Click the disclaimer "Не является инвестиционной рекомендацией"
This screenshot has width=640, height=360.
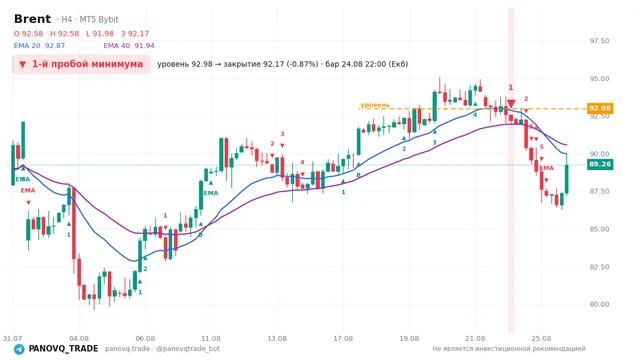pyautogui.click(x=509, y=349)
